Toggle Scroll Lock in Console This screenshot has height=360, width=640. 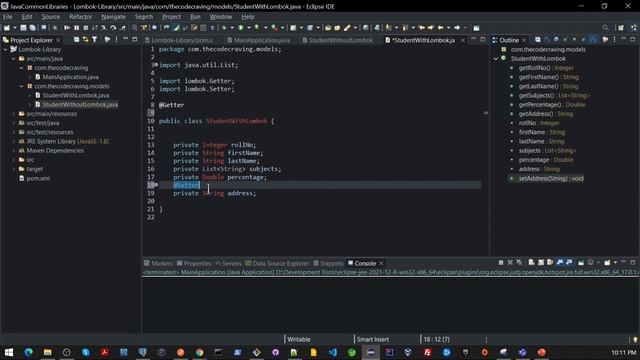[x=541, y=262]
